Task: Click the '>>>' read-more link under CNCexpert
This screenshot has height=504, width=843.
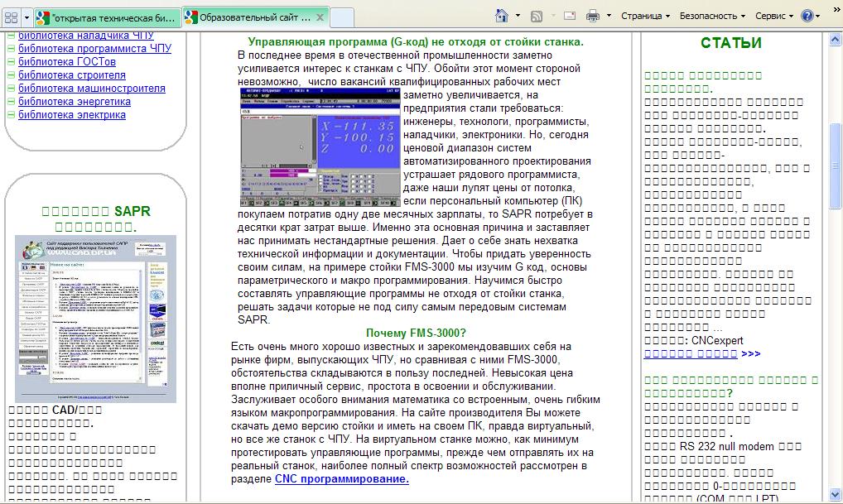Action: [750, 353]
